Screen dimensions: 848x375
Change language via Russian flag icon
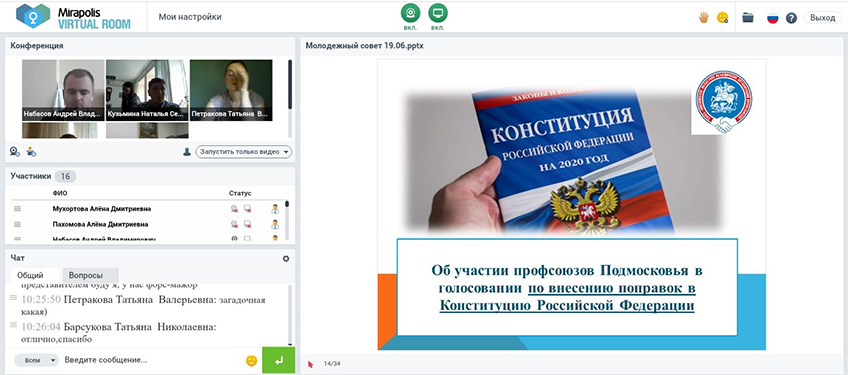(x=773, y=18)
